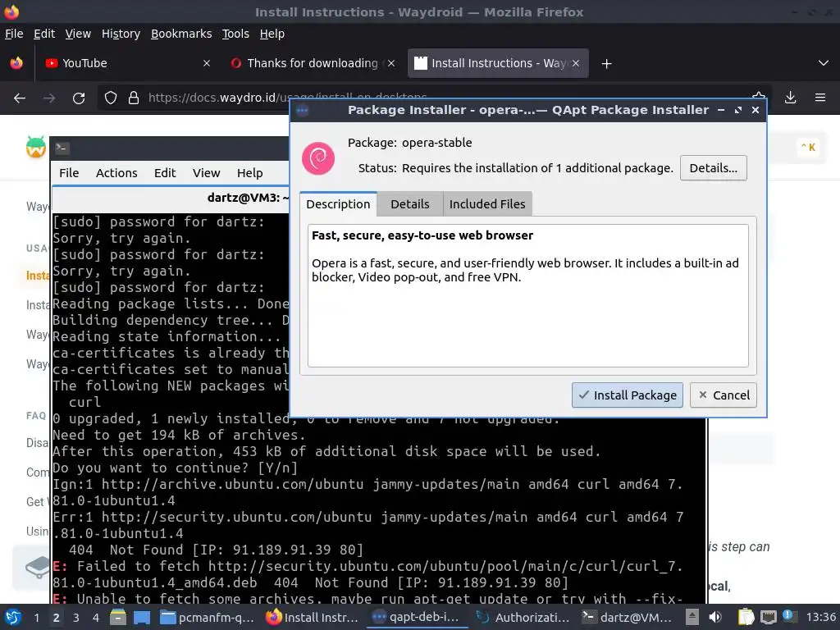Switch to virtual desktop 3
The image size is (840, 630).
[76, 618]
